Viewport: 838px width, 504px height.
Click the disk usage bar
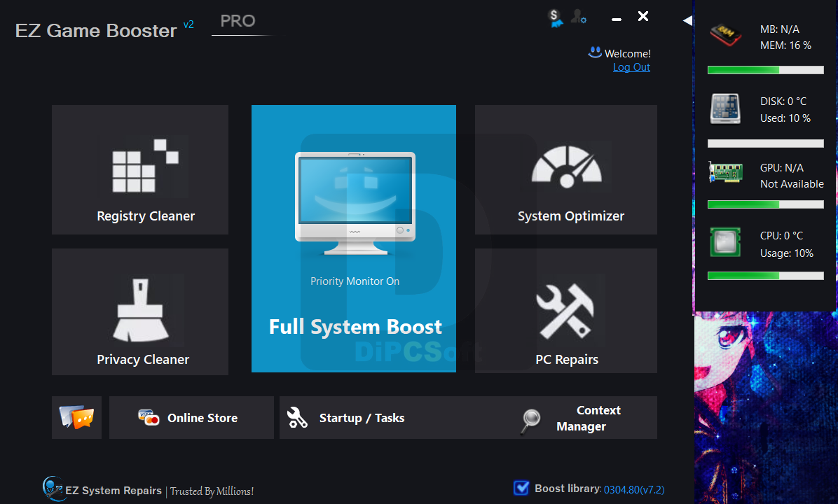[765, 143]
